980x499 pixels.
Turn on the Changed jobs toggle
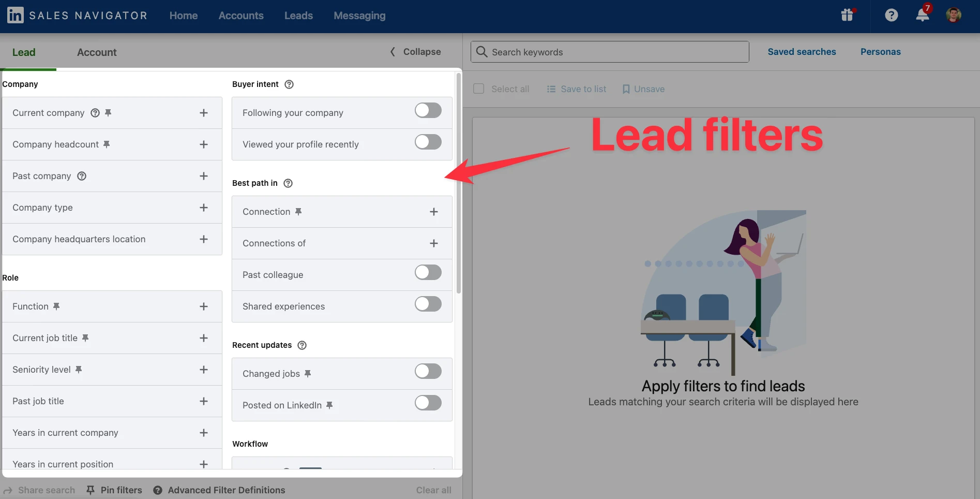tap(428, 371)
